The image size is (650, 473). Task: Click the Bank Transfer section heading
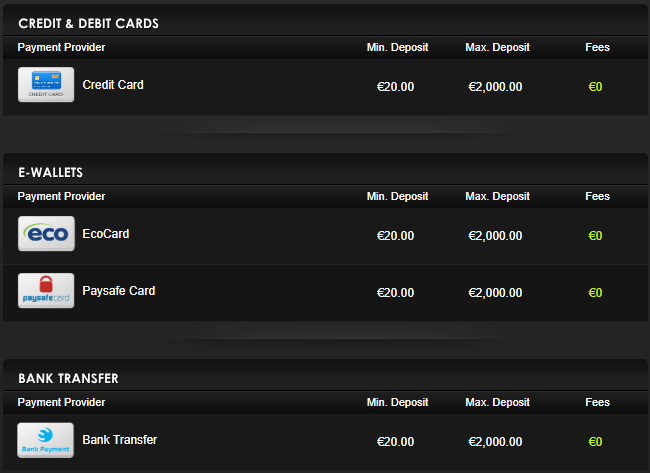(x=68, y=378)
